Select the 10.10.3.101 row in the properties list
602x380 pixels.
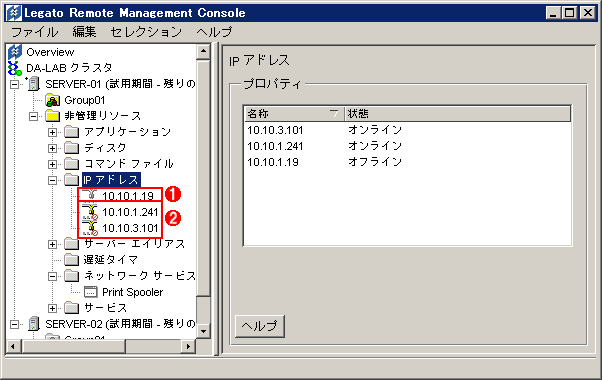pyautogui.click(x=408, y=130)
